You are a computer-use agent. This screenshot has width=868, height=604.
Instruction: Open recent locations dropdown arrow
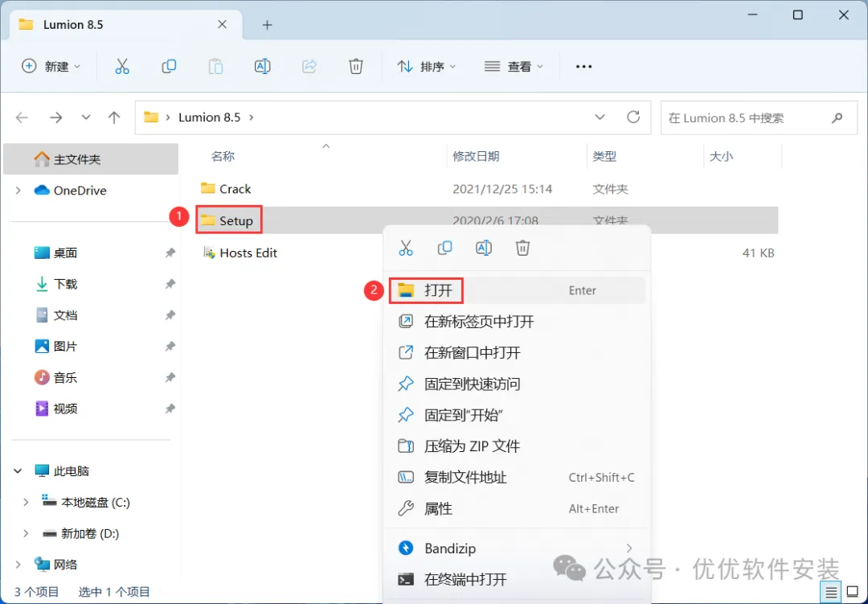point(86,117)
